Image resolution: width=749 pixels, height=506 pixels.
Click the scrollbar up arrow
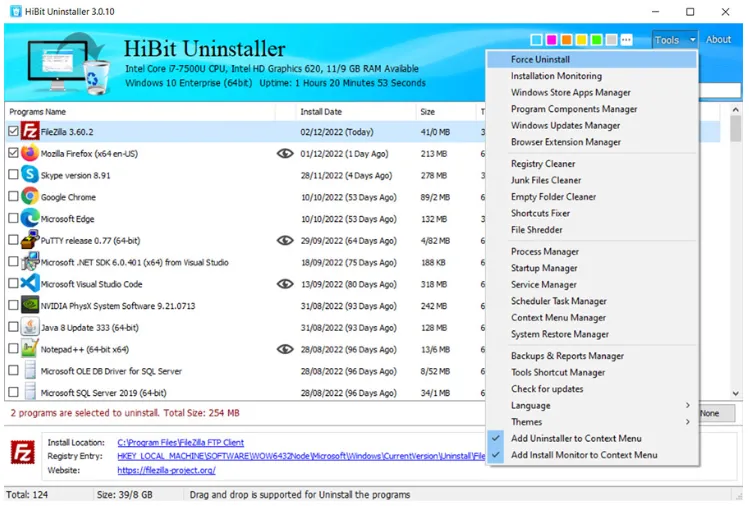(736, 110)
